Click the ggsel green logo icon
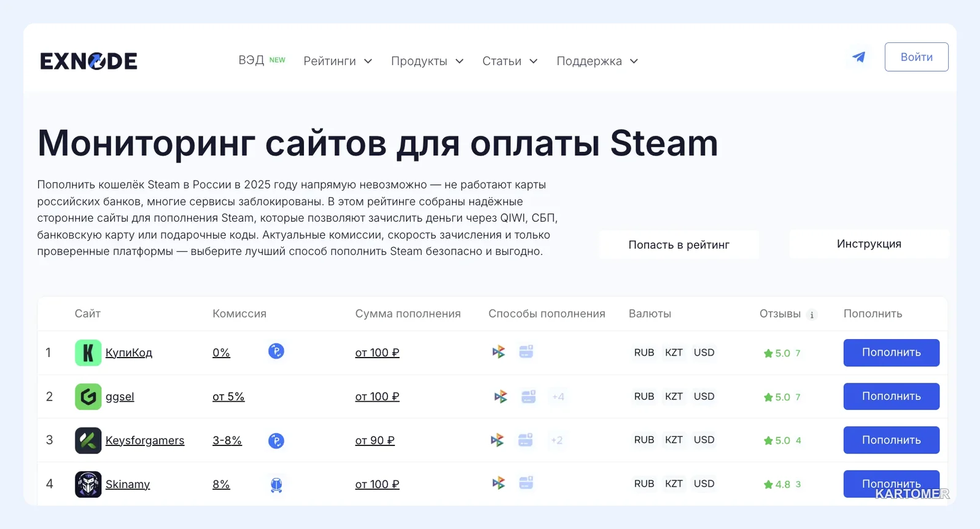The image size is (980, 529). click(x=88, y=397)
